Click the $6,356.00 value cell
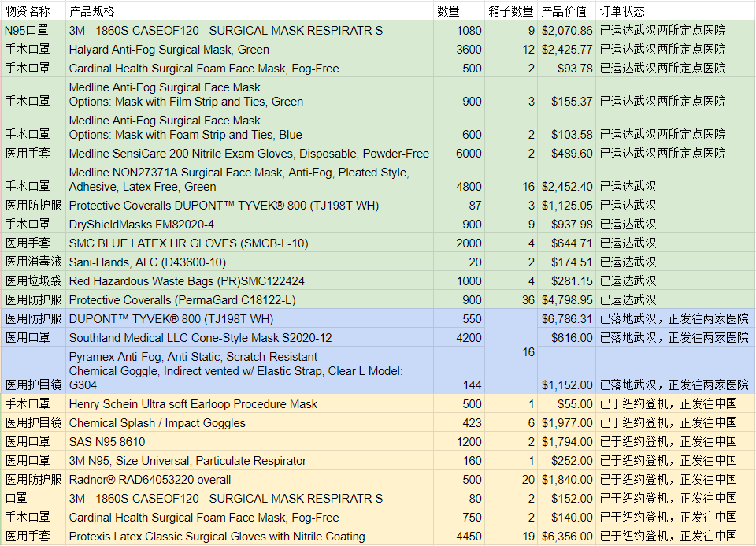This screenshot has width=756, height=546. tap(566, 536)
